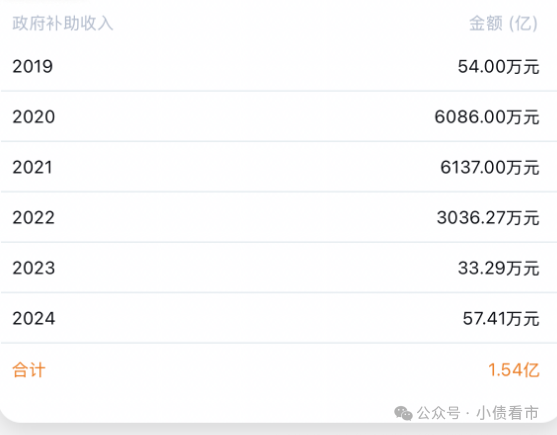Click the orange 合计 total label
The image size is (557, 435).
coord(29,370)
